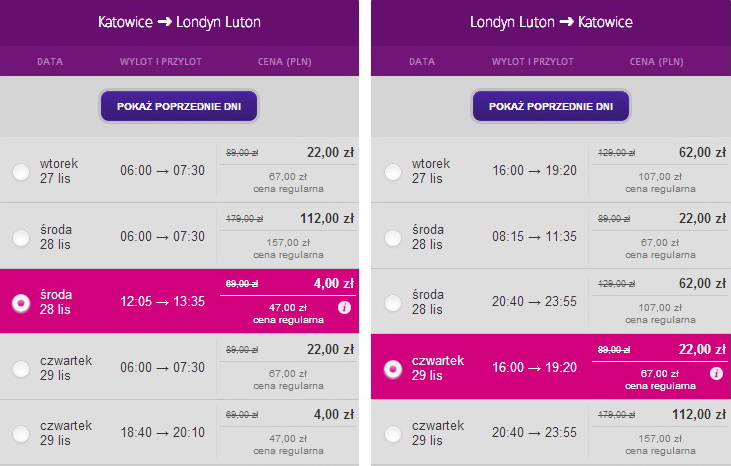The width and height of the screenshot is (731, 466).
Task: Show previous days for Luton to Katowice
Action: click(x=551, y=106)
